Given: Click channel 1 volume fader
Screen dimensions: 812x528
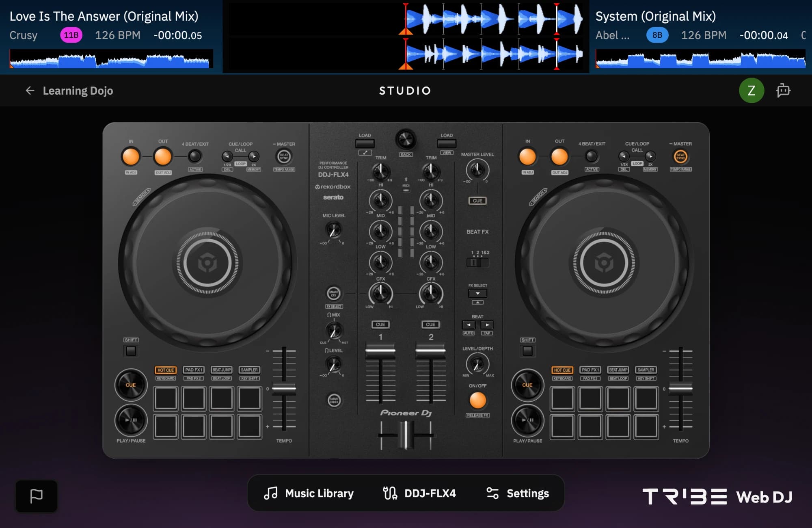Looking at the screenshot, I should (x=380, y=351).
